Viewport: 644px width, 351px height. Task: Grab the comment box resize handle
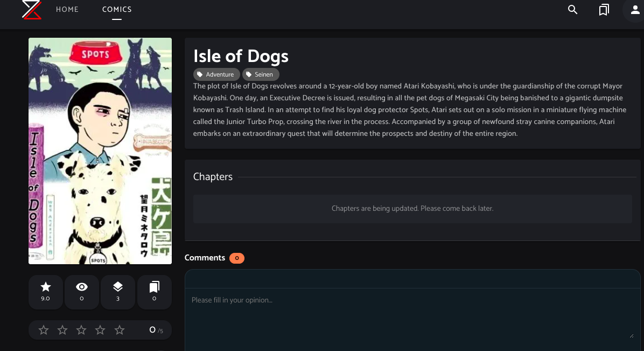click(631, 335)
